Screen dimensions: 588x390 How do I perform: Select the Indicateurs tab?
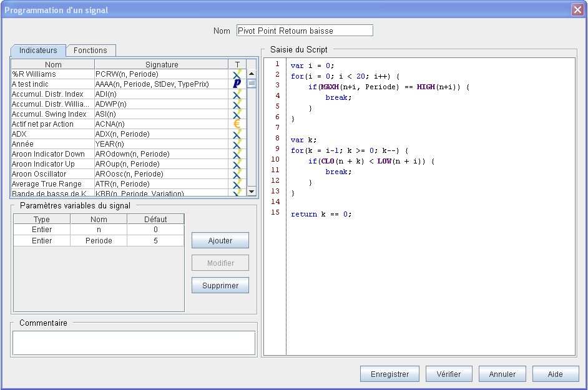(38, 51)
